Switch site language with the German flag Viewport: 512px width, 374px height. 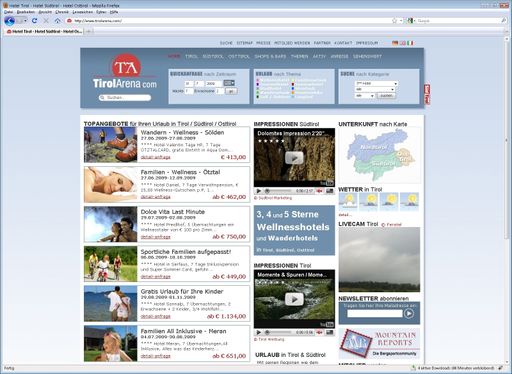click(x=395, y=43)
